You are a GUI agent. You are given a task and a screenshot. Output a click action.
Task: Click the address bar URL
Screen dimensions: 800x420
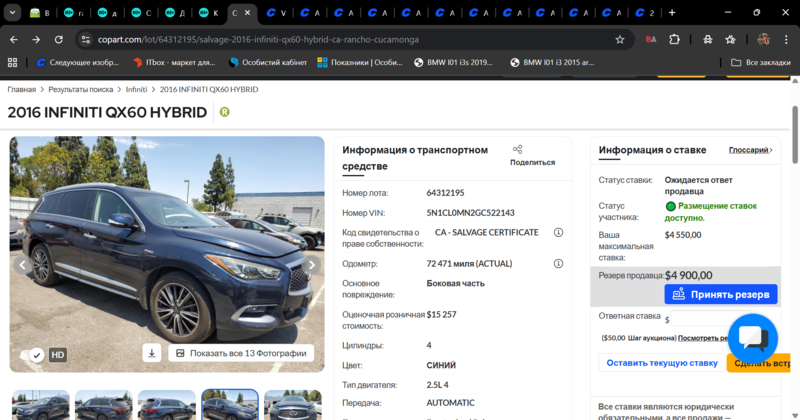coord(258,39)
